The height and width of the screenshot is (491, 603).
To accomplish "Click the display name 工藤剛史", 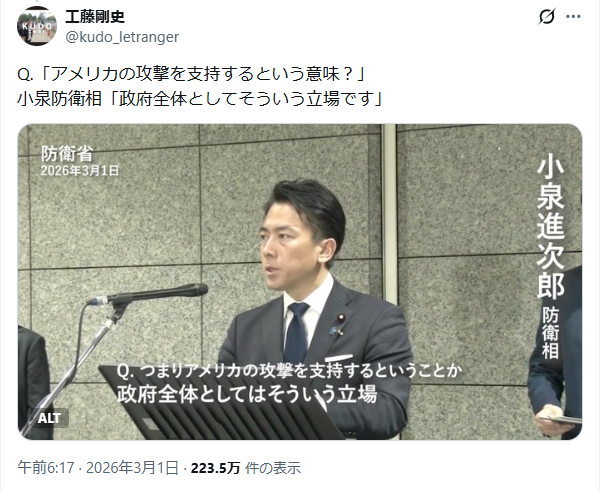I will [x=95, y=17].
